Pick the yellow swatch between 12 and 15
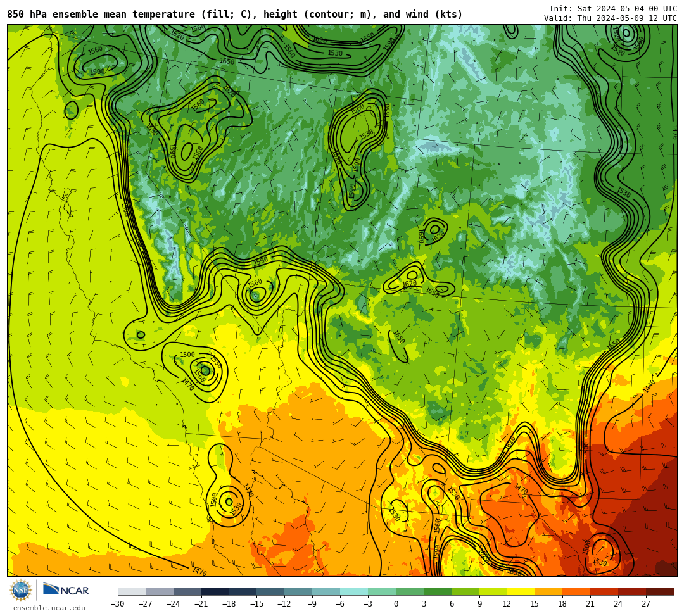The height and width of the screenshot is (616, 684). click(x=521, y=591)
